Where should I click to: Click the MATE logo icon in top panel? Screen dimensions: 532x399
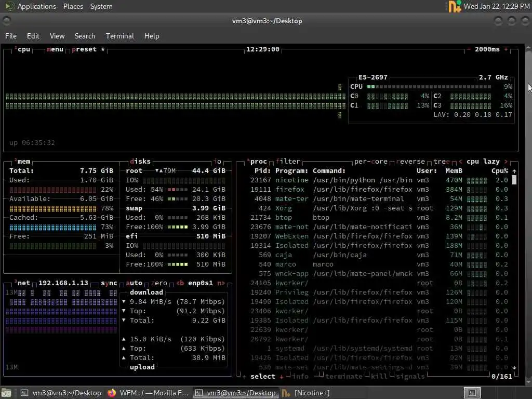pos(9,6)
